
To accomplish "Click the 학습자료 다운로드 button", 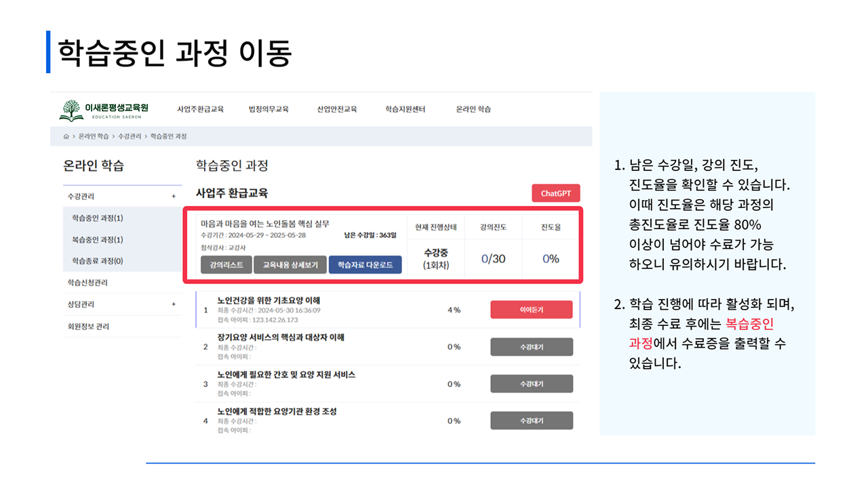I will point(365,264).
